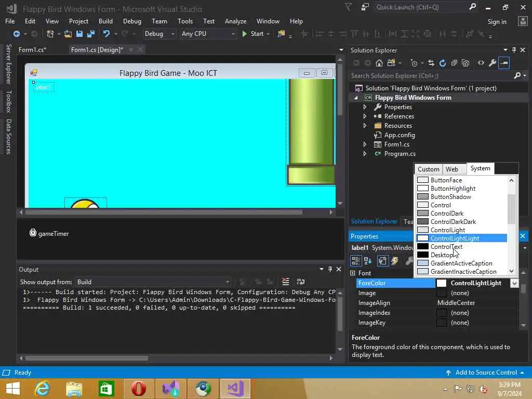The width and height of the screenshot is (532, 399).
Task: Click the Find in Files toolbar icon
Action: [281, 34]
